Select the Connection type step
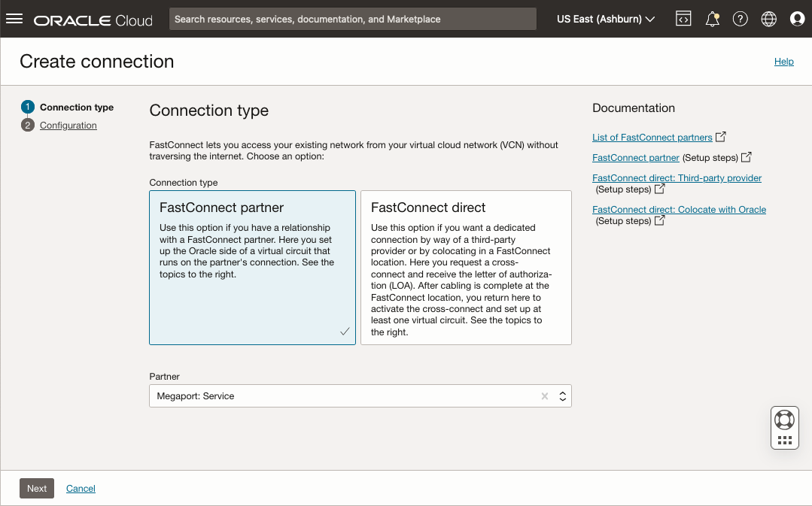 click(77, 107)
